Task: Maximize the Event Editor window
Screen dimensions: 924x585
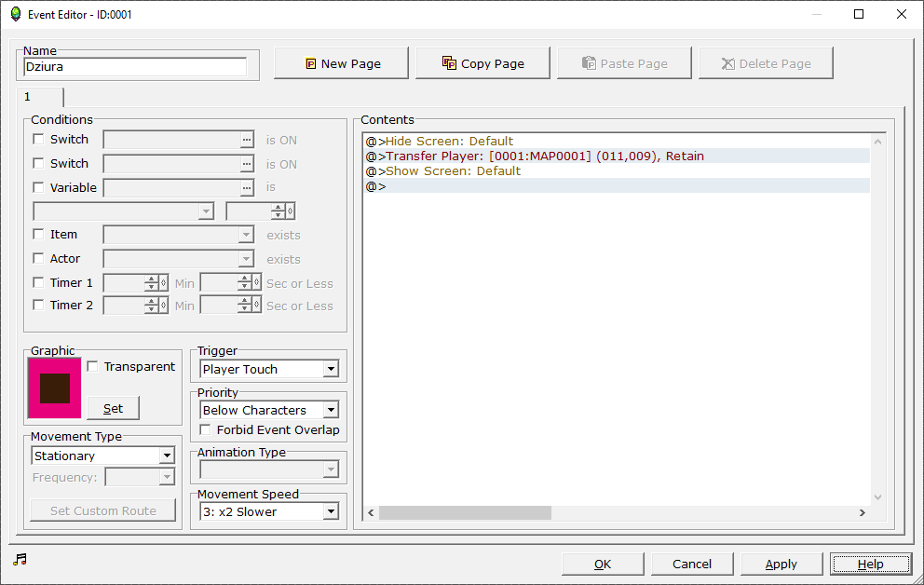Action: tap(859, 14)
